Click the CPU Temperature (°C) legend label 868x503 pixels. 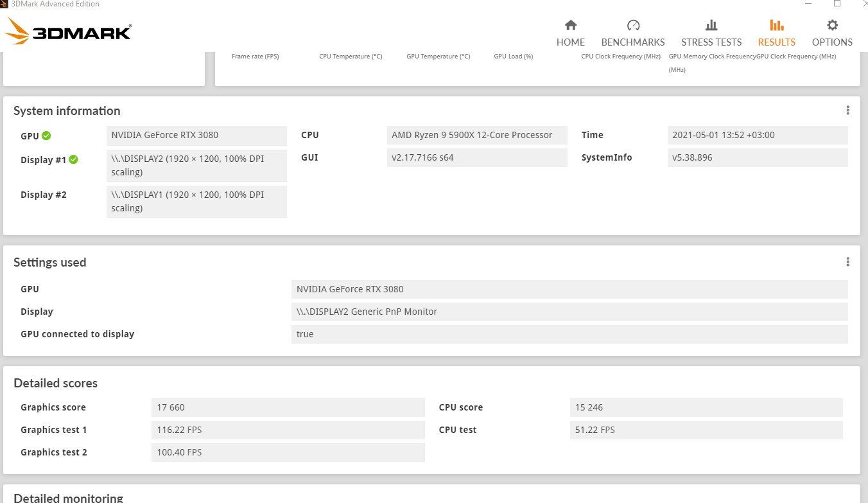tap(351, 57)
